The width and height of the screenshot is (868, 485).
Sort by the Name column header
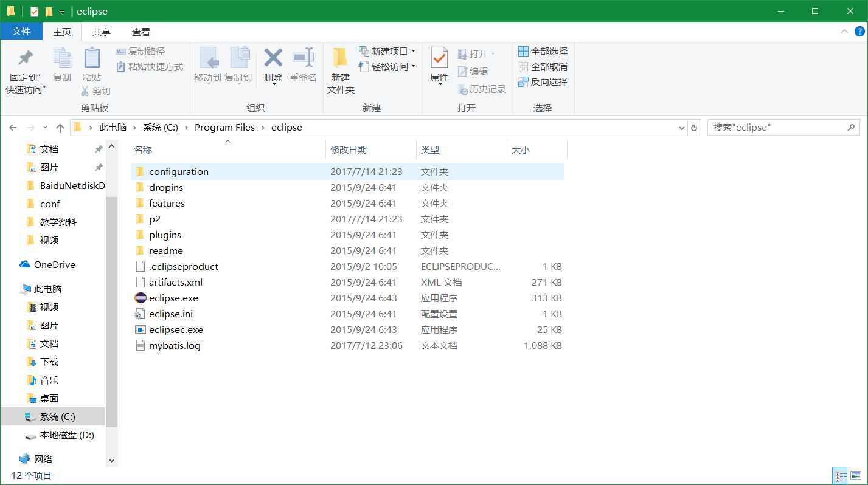[228, 150]
